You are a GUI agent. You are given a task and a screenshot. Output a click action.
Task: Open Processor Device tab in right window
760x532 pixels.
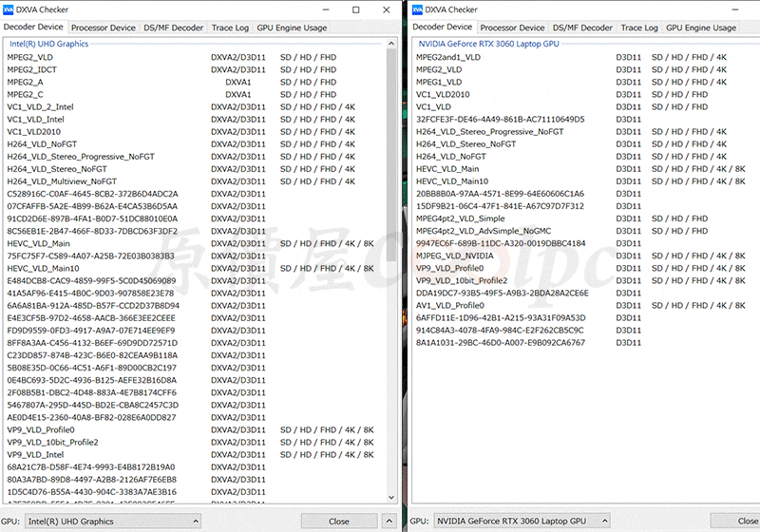point(512,28)
